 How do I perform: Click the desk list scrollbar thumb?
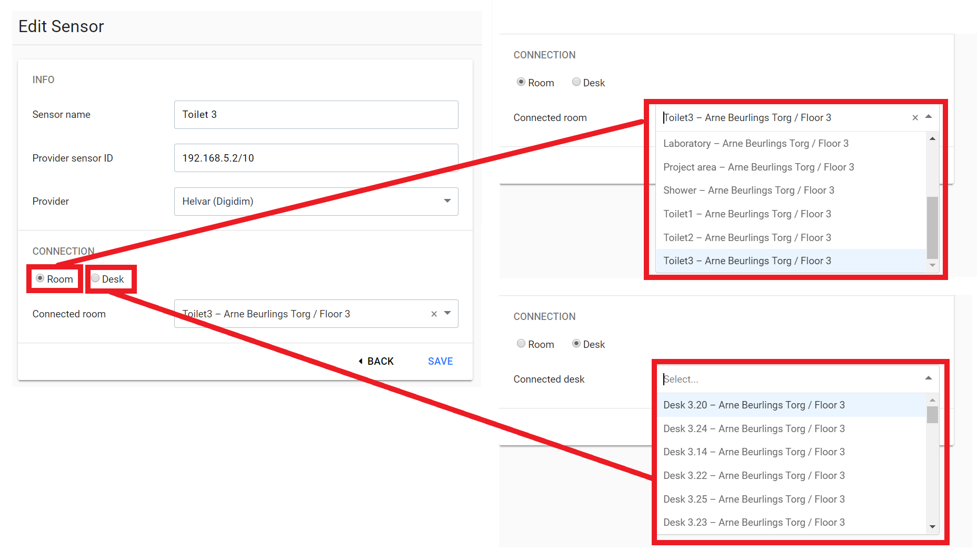[x=932, y=415]
